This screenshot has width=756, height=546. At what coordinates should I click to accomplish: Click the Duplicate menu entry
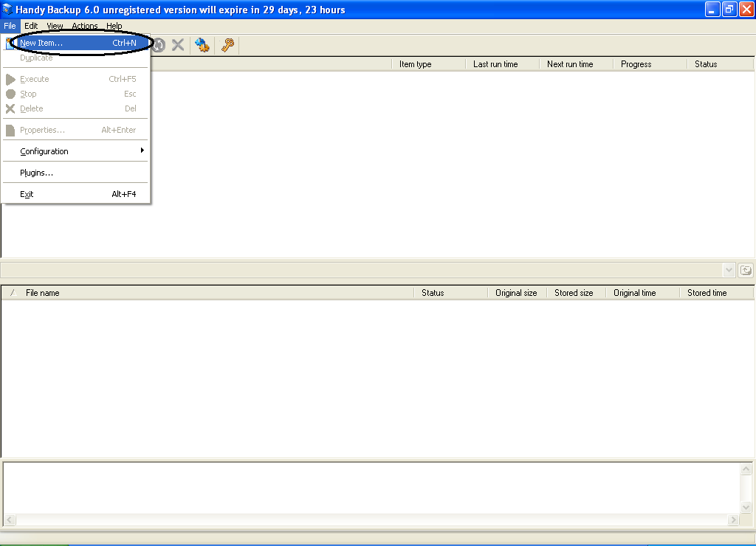coord(76,58)
